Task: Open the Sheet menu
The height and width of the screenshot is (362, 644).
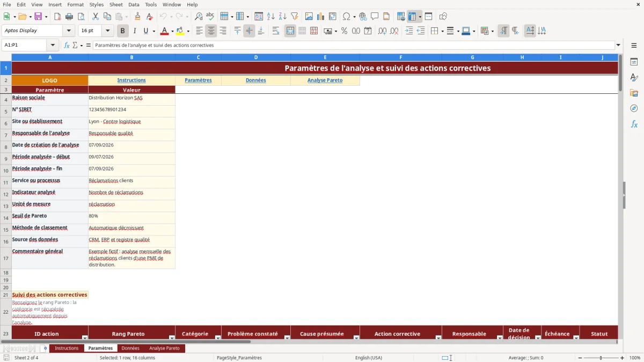Action: pyautogui.click(x=116, y=4)
